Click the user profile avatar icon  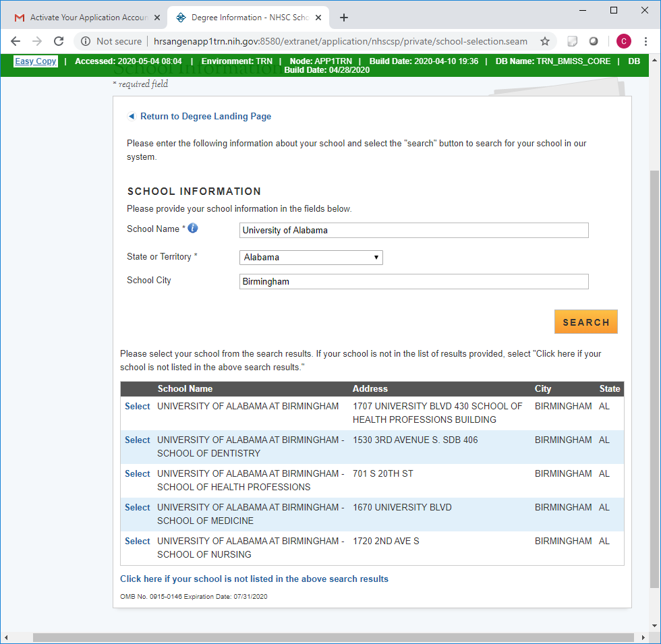623,41
